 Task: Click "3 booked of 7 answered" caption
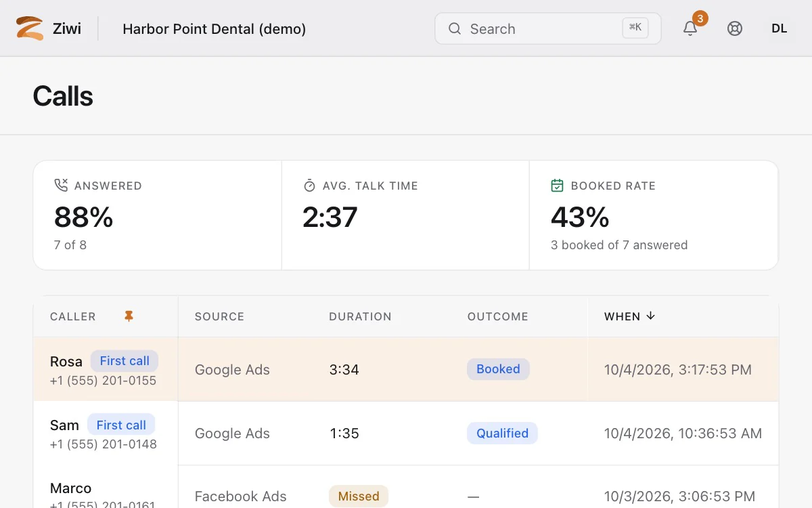point(619,245)
